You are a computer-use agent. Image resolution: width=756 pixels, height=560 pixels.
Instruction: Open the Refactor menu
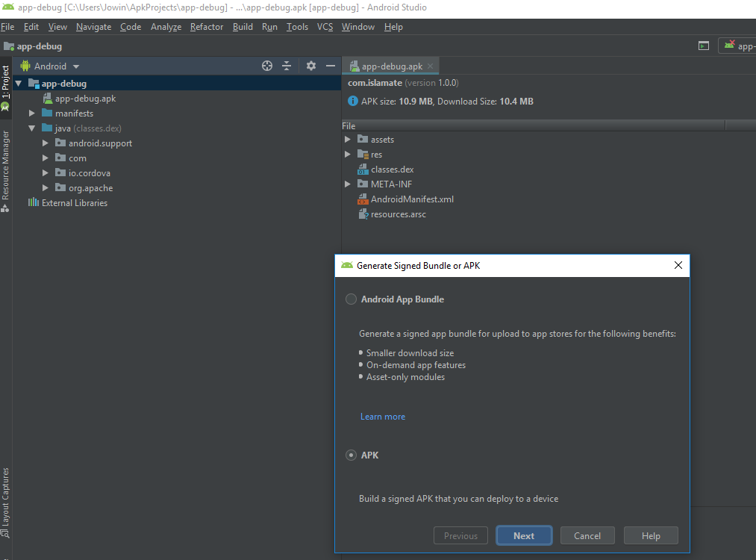point(207,27)
